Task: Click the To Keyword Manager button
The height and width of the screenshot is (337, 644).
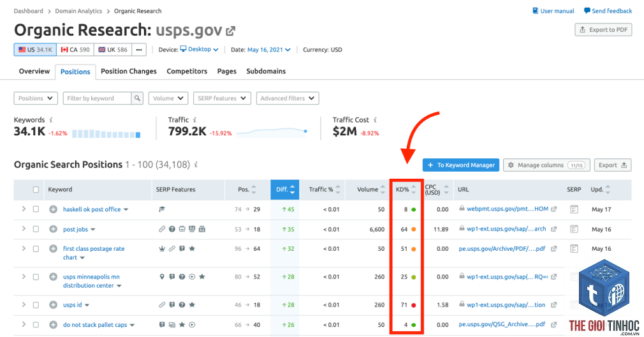Action: pos(461,165)
